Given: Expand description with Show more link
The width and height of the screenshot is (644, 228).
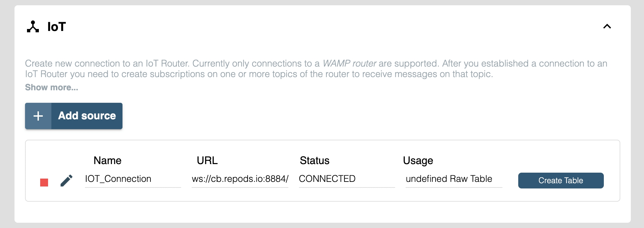Looking at the screenshot, I should coord(52,88).
